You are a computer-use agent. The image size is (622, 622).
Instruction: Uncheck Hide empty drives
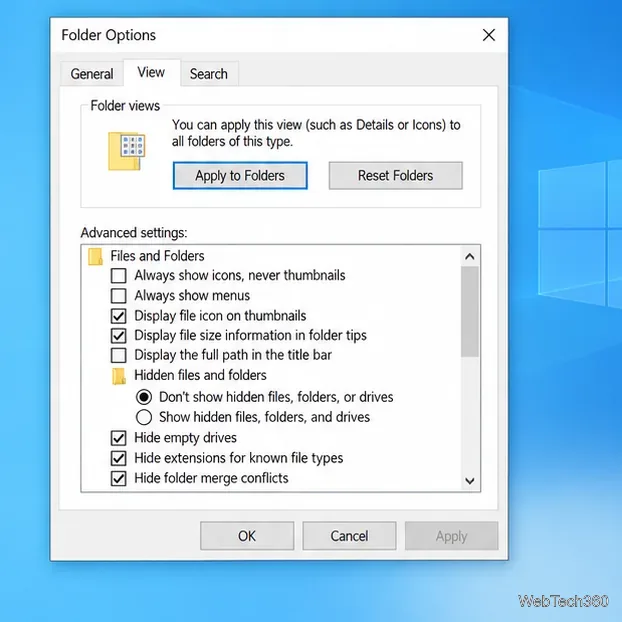point(119,438)
